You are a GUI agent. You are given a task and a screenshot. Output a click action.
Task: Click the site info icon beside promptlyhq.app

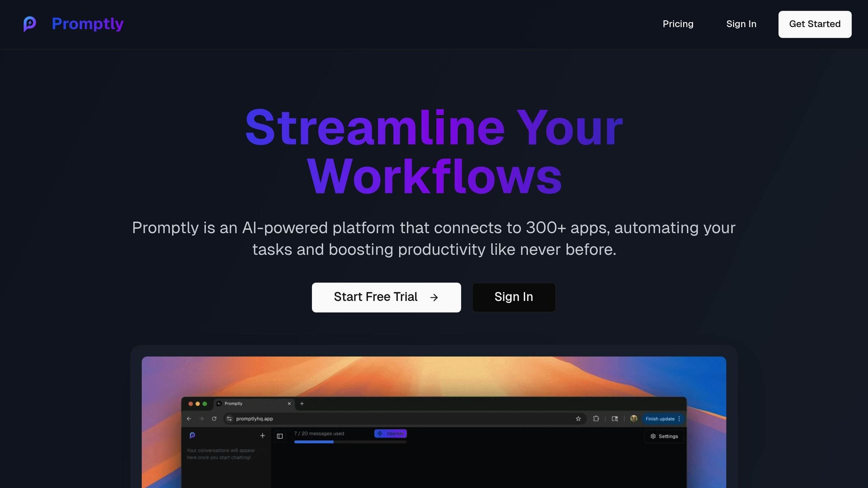229,419
